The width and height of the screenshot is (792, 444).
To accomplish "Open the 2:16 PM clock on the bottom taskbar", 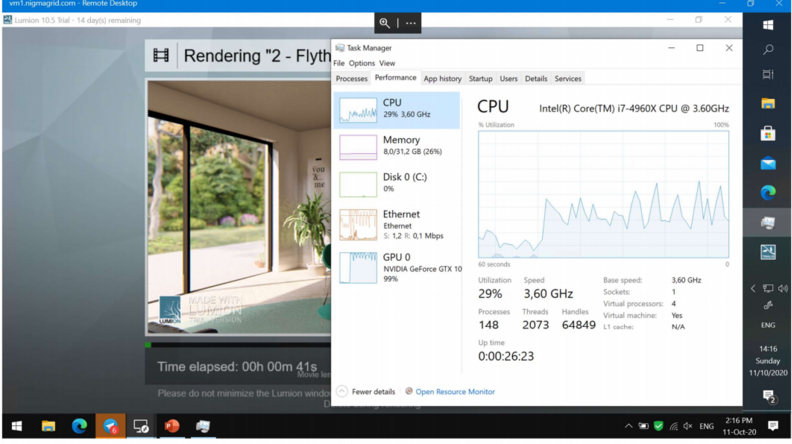I will coord(739,426).
